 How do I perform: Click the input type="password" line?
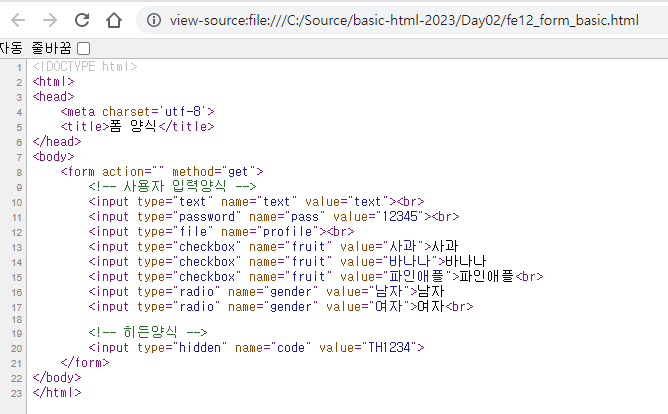click(x=274, y=216)
